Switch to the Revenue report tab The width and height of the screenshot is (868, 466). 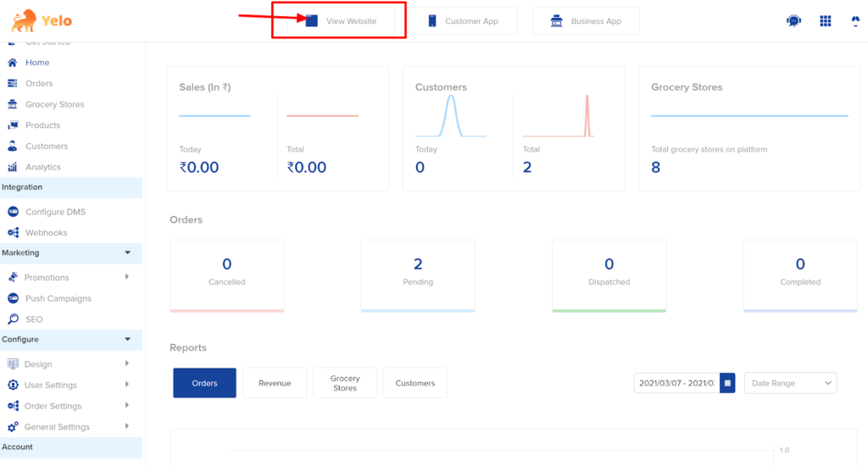click(275, 383)
